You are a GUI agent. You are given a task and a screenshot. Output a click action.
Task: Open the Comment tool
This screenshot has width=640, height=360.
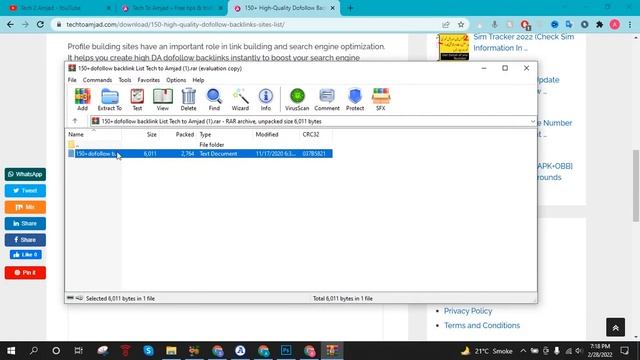point(327,99)
